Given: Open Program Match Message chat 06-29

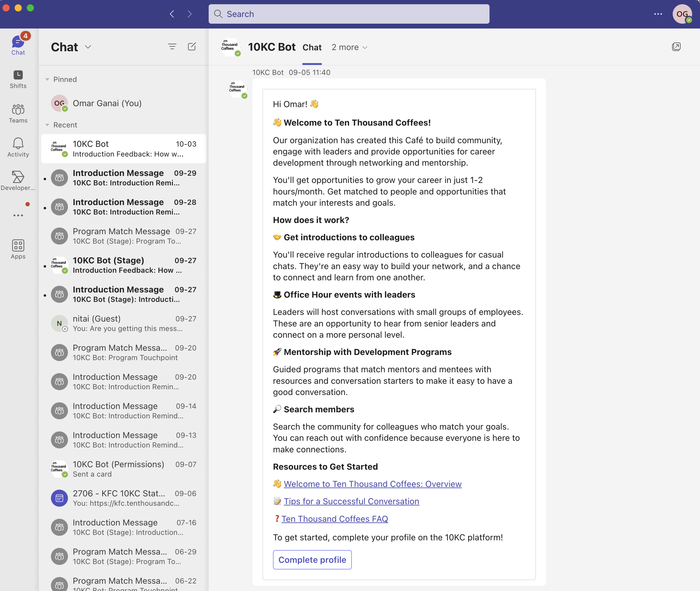Looking at the screenshot, I should click(123, 556).
